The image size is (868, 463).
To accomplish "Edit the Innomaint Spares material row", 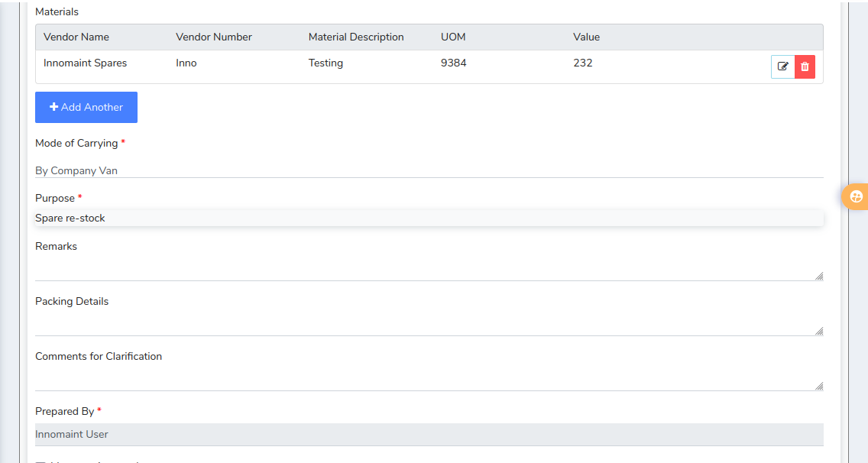I will tap(782, 66).
